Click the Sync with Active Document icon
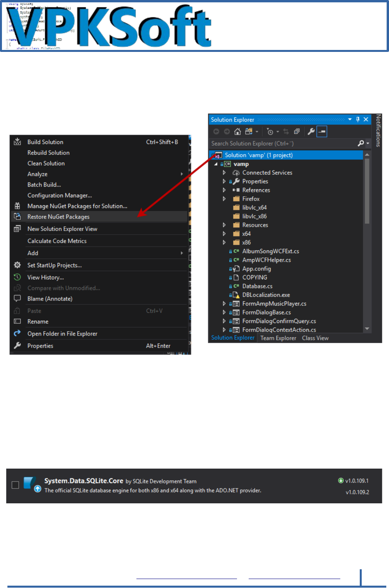This screenshot has width=389, height=588. (286, 131)
